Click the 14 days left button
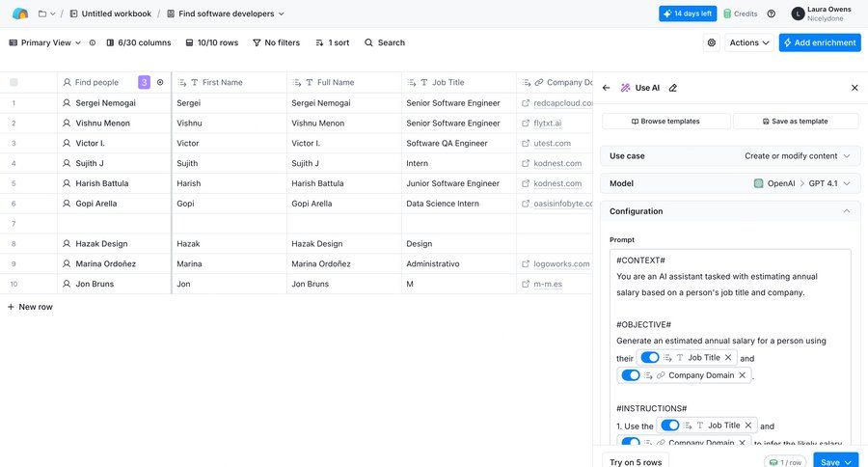Screen dimensions: 868x467 [x=688, y=14]
